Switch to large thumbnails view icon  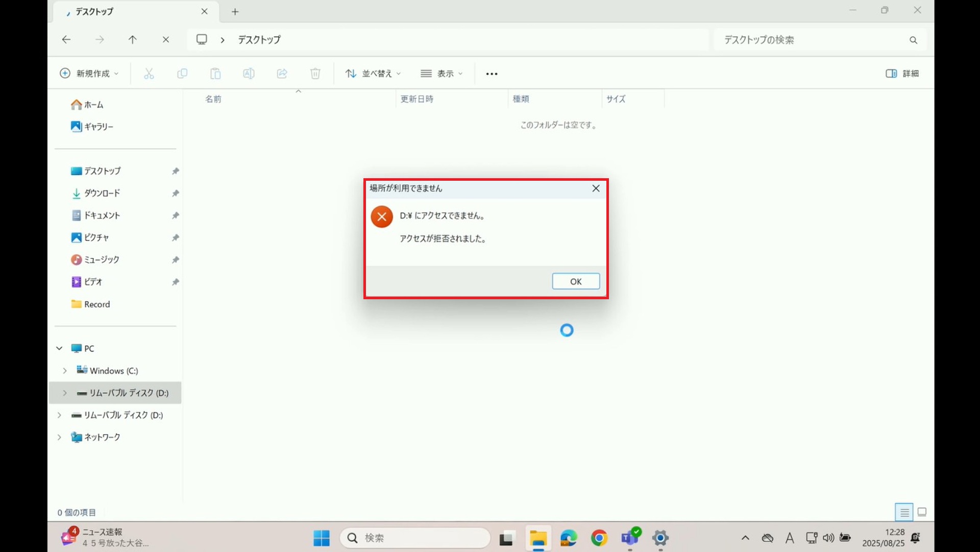[922, 512]
